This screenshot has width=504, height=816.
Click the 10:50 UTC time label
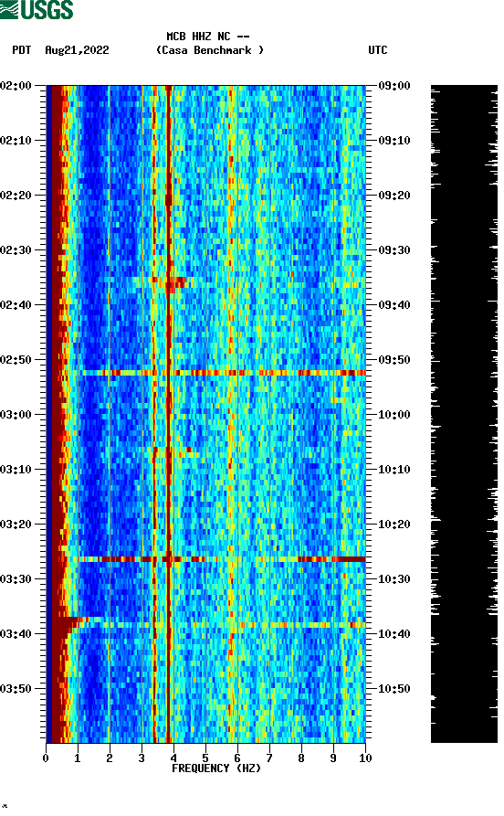tap(394, 688)
